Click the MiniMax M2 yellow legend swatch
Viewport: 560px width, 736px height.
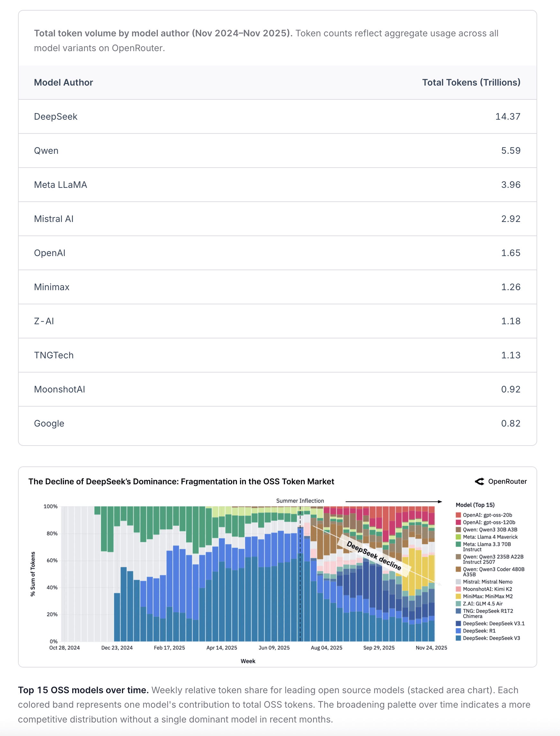[x=458, y=596]
